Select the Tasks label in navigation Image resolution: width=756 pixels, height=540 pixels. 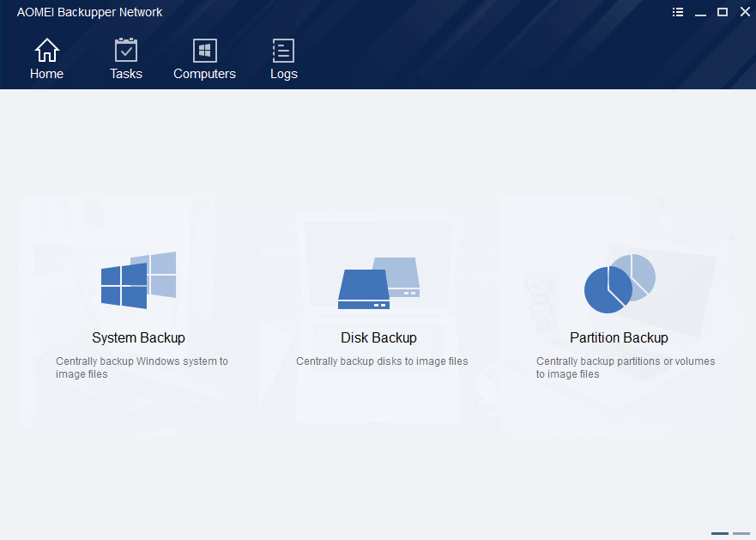[x=126, y=74]
